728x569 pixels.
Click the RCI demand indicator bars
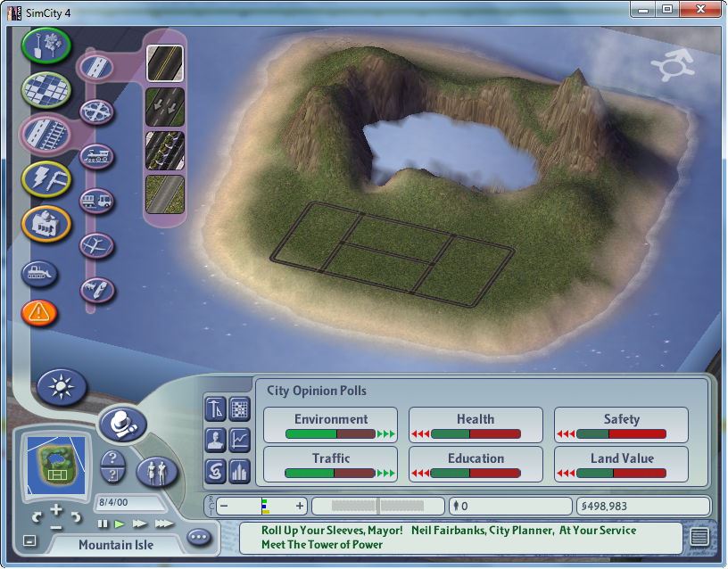[x=265, y=506]
